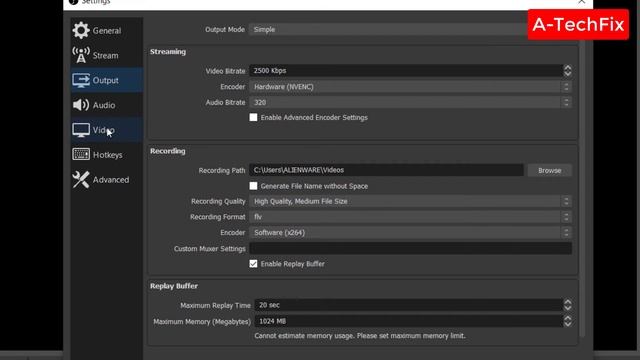640x360 pixels.
Task: Click the Stream antenna icon
Action: point(81,55)
